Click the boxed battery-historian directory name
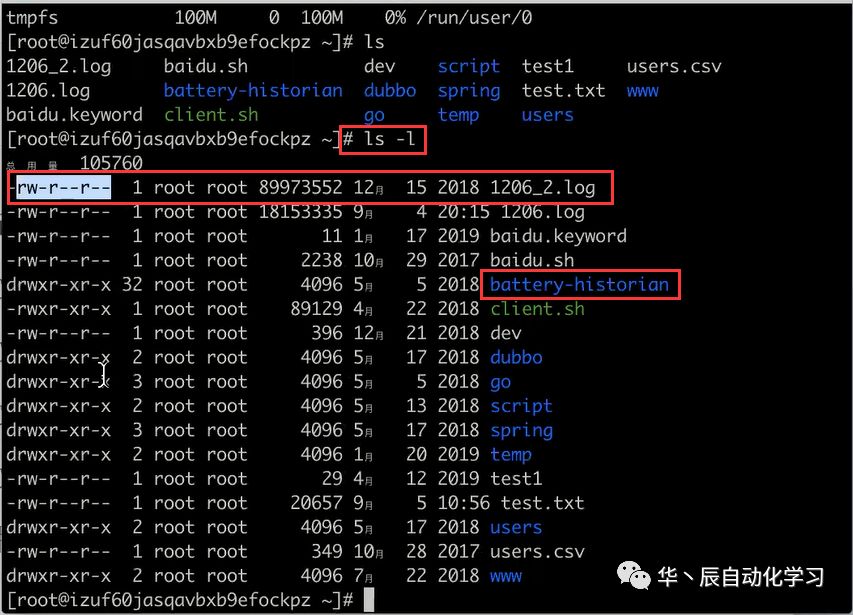Image resolution: width=853 pixels, height=615 pixels. pos(579,285)
